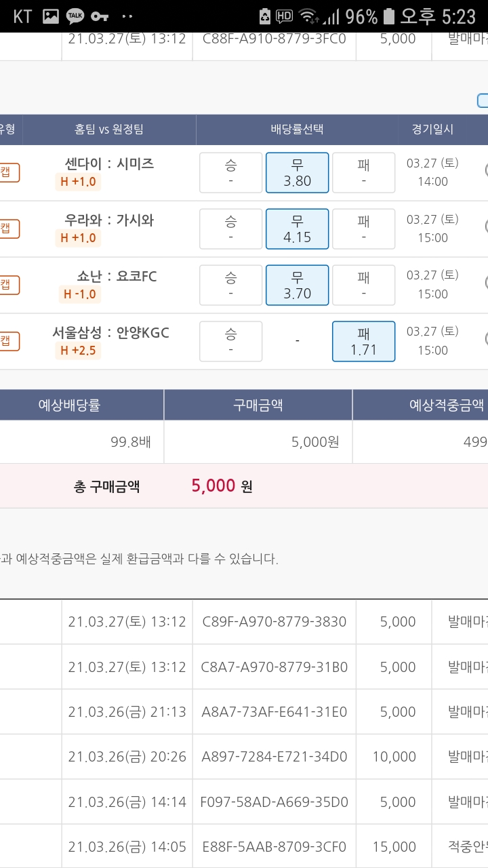Screen dimensions: 488x868
Task: Tap the KakaoTalk notification icon
Action: [x=75, y=16]
